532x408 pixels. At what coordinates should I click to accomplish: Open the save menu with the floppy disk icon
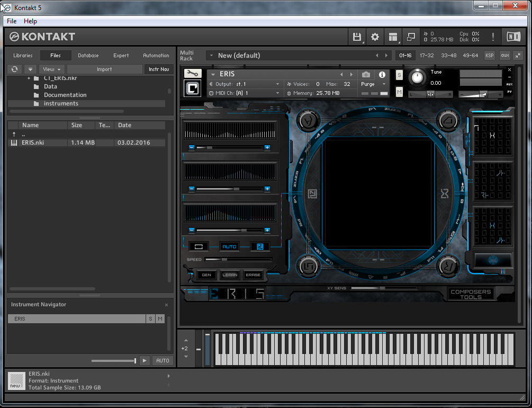(x=357, y=37)
